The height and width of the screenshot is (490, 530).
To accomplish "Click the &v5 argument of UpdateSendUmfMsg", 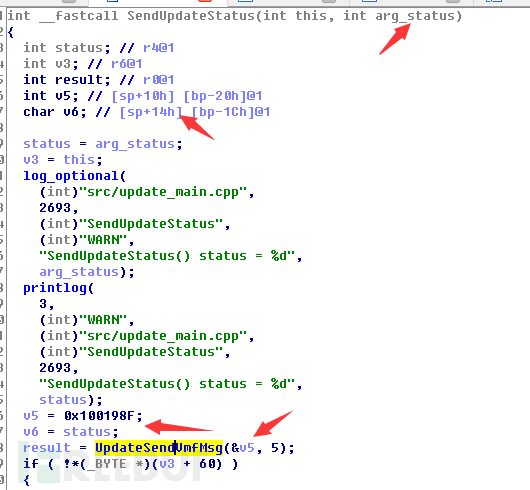I will pos(243,448).
